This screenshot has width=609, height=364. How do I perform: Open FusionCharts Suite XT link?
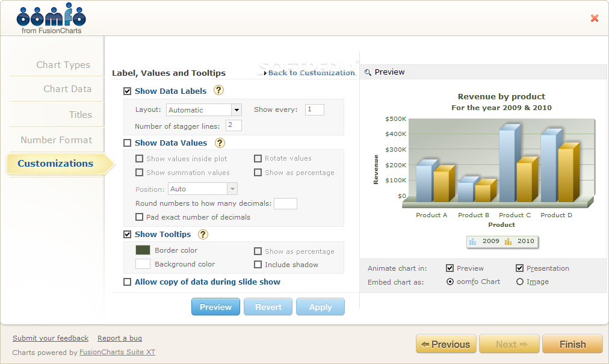(x=117, y=352)
